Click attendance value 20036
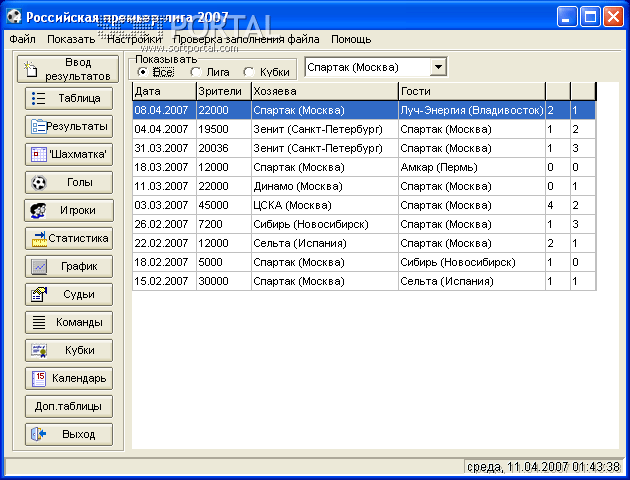 coord(224,148)
